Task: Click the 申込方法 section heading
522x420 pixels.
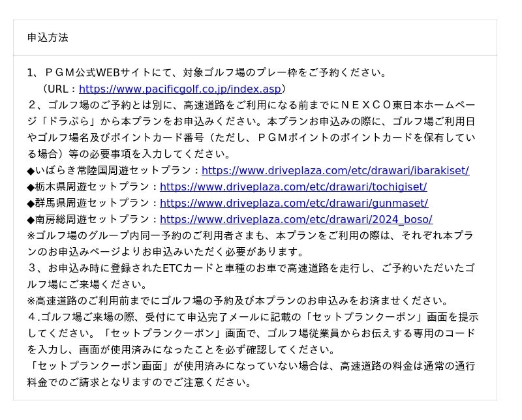Action: [x=48, y=38]
